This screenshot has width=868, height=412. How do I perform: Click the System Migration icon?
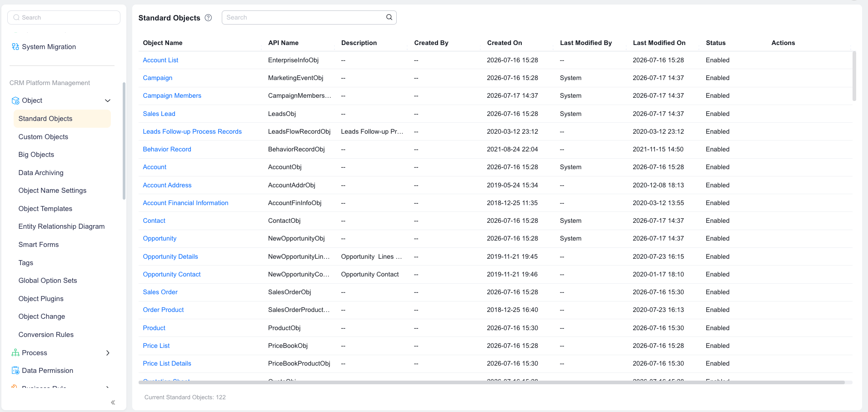tap(15, 47)
